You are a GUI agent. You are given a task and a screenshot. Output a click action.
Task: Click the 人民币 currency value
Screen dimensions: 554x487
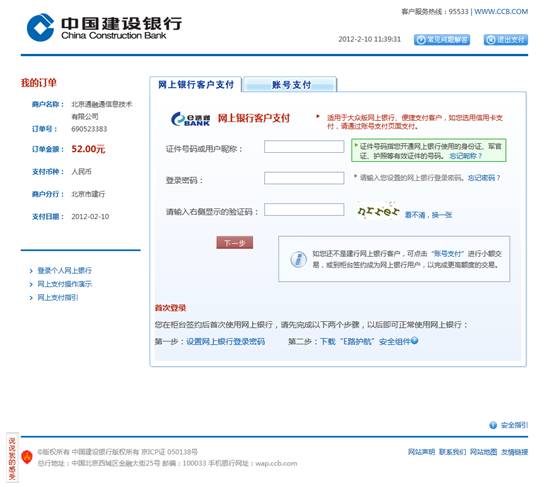[81, 172]
